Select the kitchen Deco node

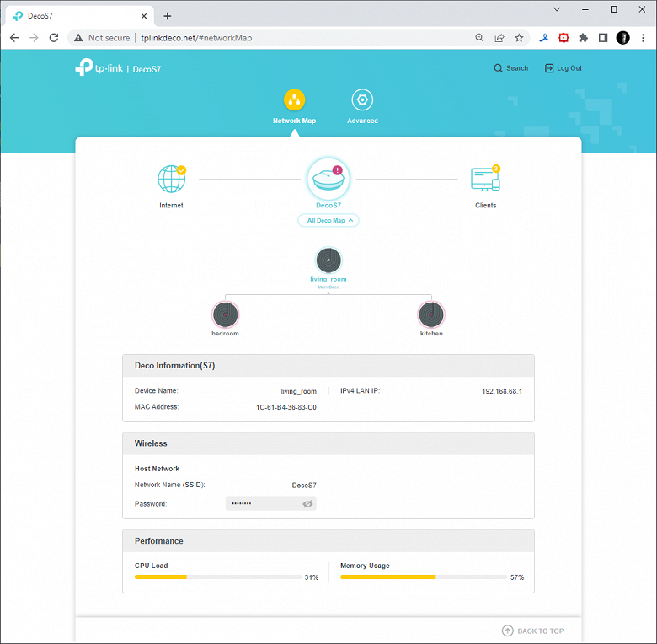431,314
